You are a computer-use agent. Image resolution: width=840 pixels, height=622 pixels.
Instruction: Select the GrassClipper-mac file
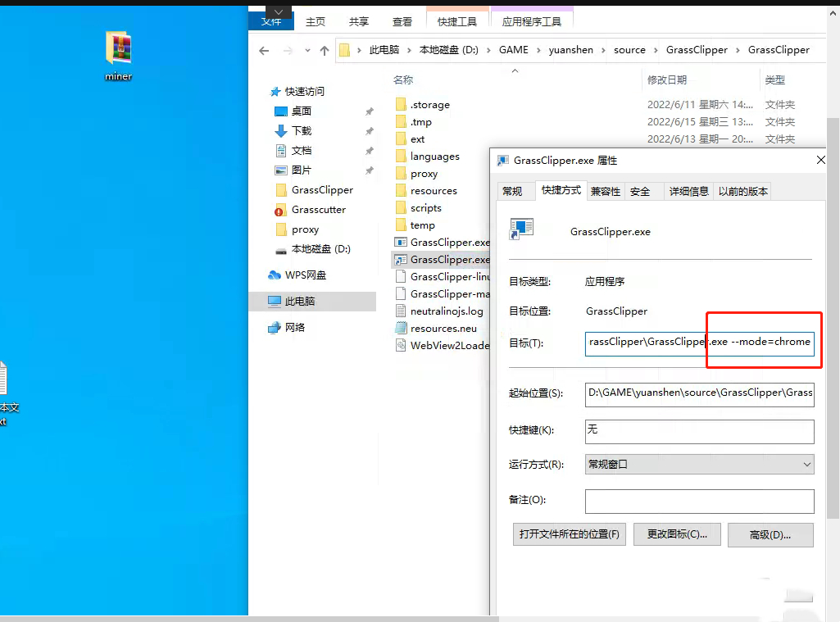[442, 293]
